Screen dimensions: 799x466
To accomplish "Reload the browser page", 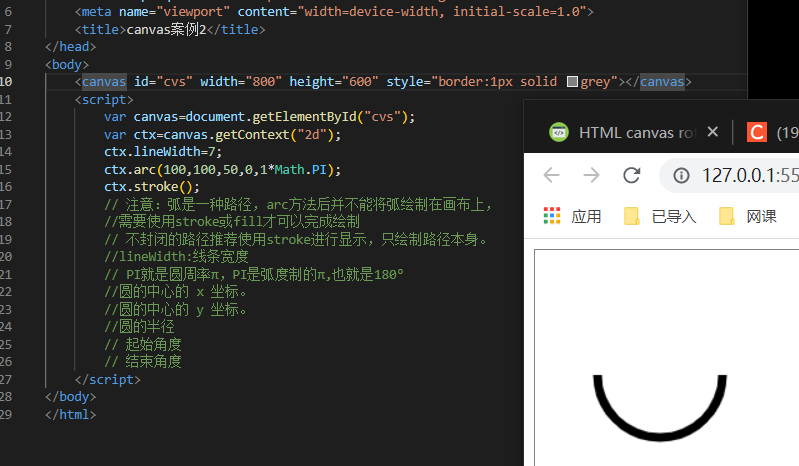I will click(x=631, y=175).
